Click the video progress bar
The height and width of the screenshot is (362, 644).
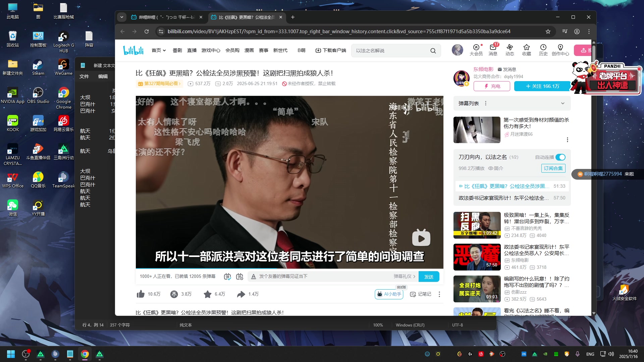coord(289,268)
